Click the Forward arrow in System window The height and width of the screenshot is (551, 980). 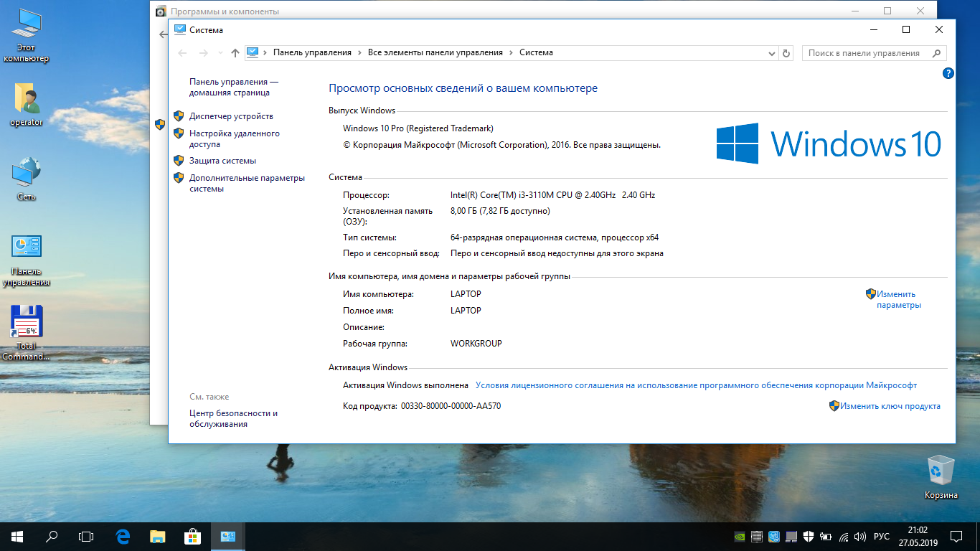203,53
